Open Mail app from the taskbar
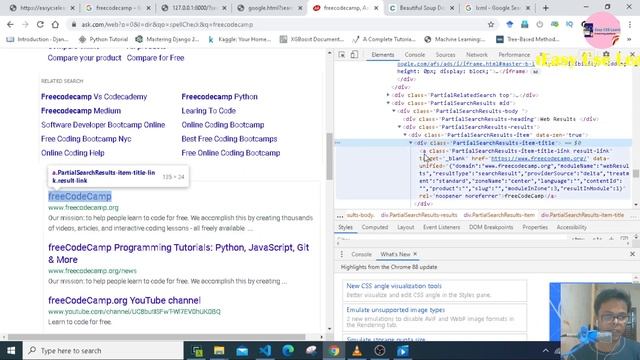 tap(242, 351)
